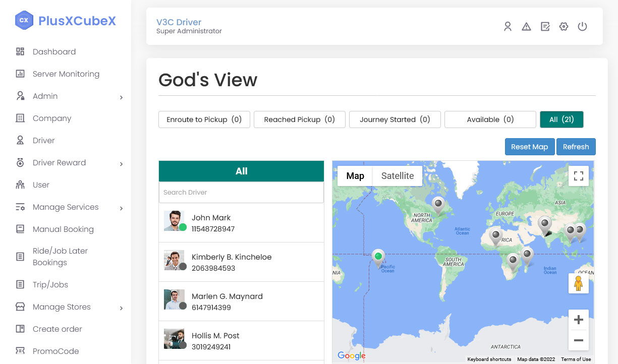Viewport: 618px width, 364px height.
Task: Expand the Driver Reward submenu chevron
Action: click(121, 164)
